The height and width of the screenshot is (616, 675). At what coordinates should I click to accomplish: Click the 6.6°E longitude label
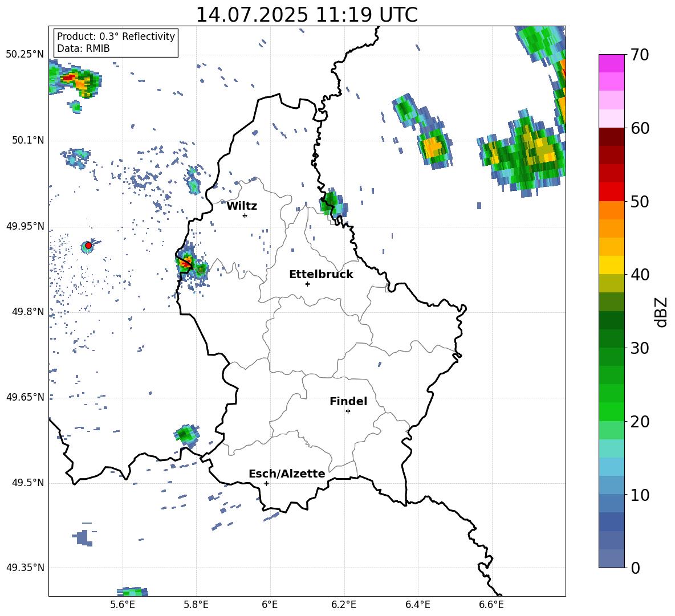coord(491,605)
